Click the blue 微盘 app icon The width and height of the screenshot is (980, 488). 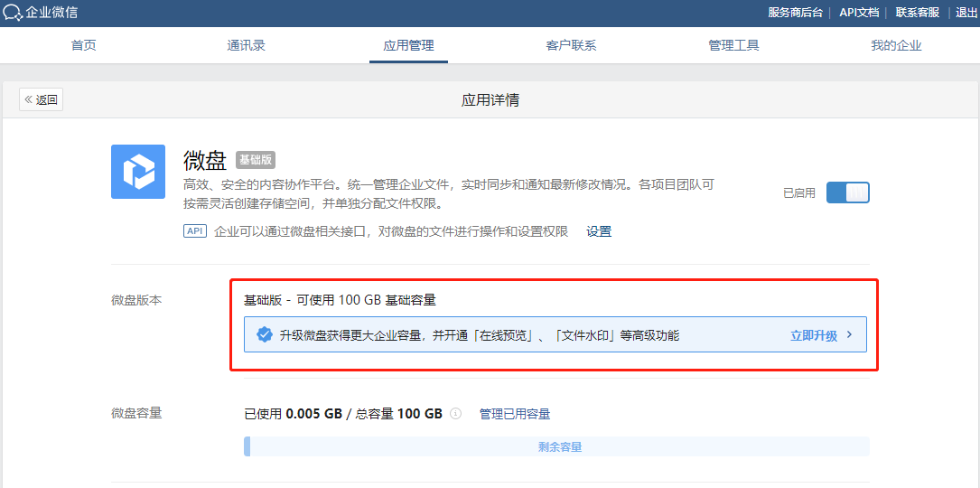(137, 172)
